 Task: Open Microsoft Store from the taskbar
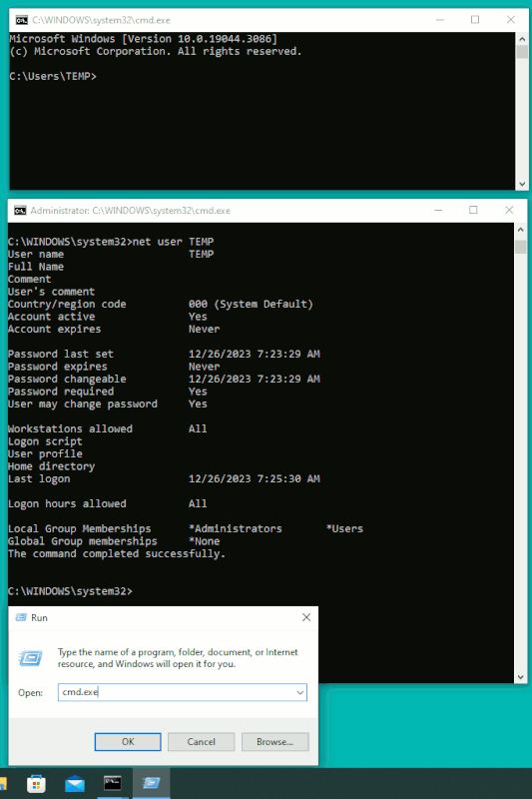point(36,784)
